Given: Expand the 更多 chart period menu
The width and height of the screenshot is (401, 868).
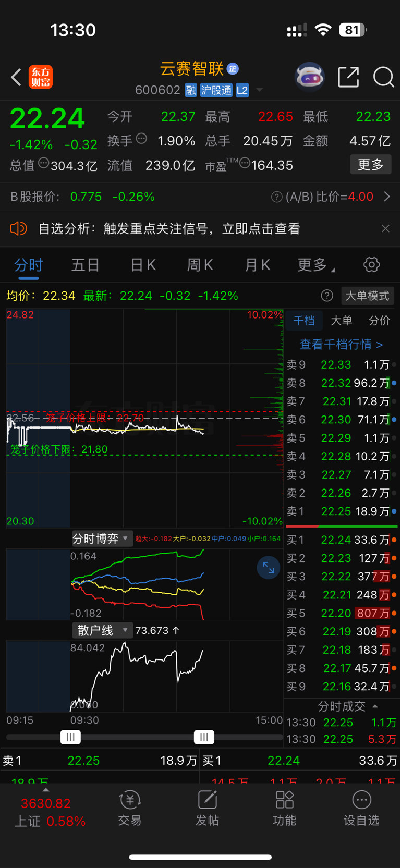Looking at the screenshot, I should (316, 265).
